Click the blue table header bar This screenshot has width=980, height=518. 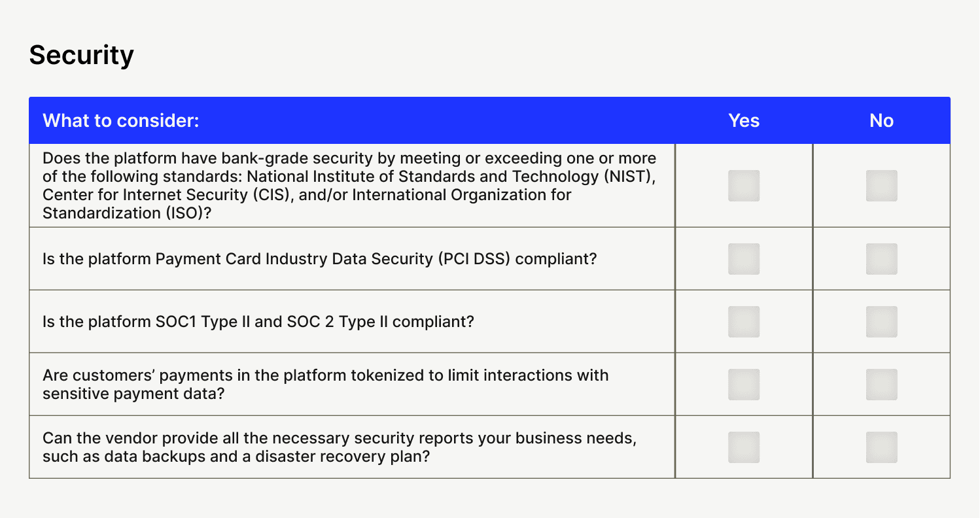tap(458, 121)
